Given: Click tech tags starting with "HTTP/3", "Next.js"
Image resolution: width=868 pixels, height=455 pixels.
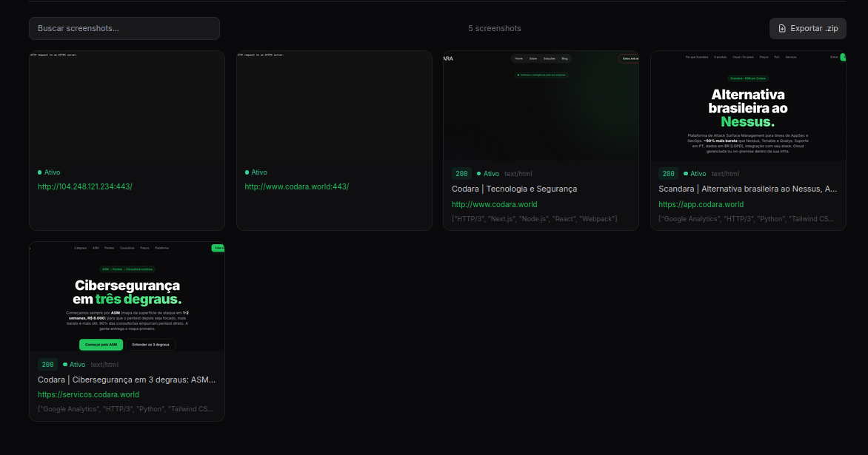Looking at the screenshot, I should coord(534,219).
